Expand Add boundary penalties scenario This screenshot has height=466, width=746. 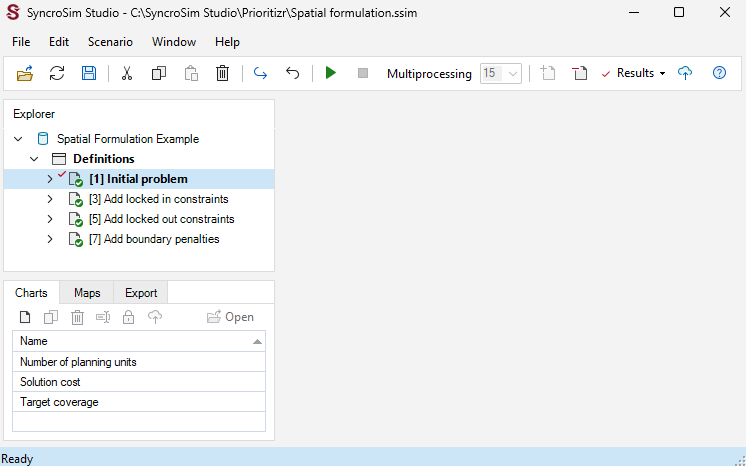pos(49,239)
